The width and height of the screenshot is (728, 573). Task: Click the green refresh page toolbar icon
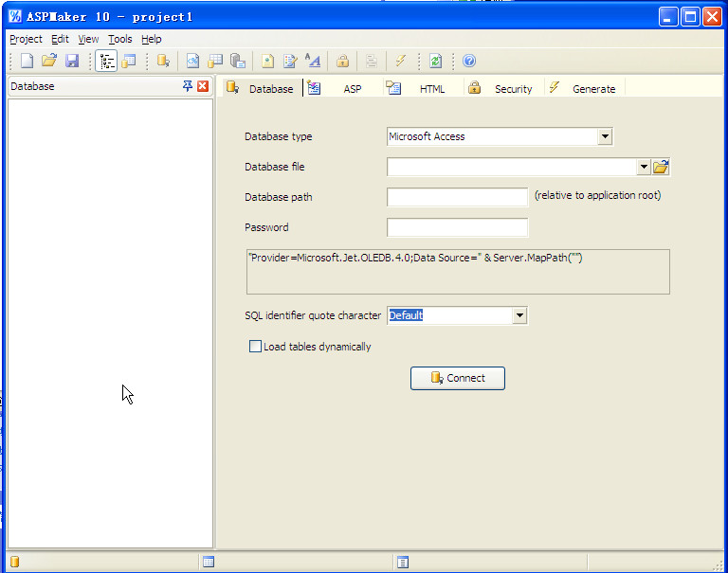[x=435, y=61]
